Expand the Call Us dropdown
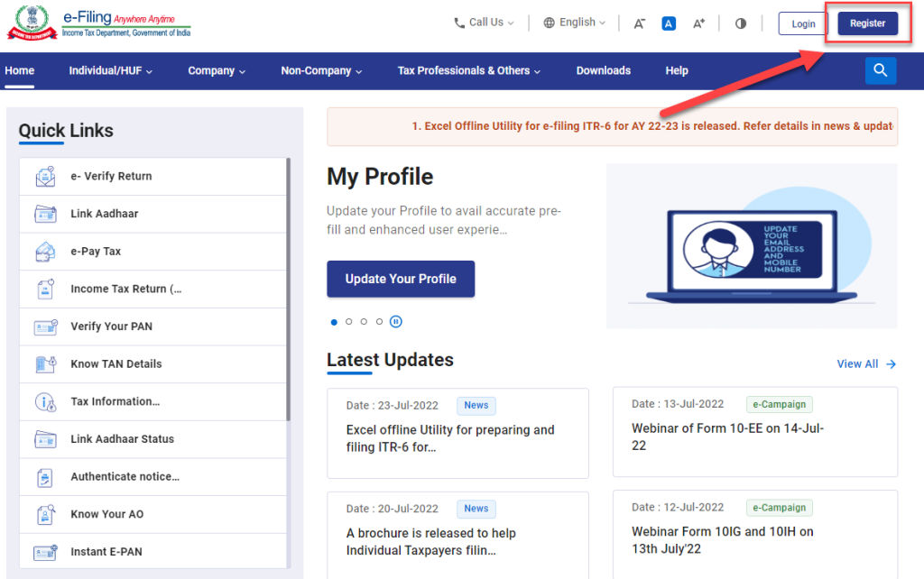Image resolution: width=924 pixels, height=579 pixels. click(x=484, y=23)
